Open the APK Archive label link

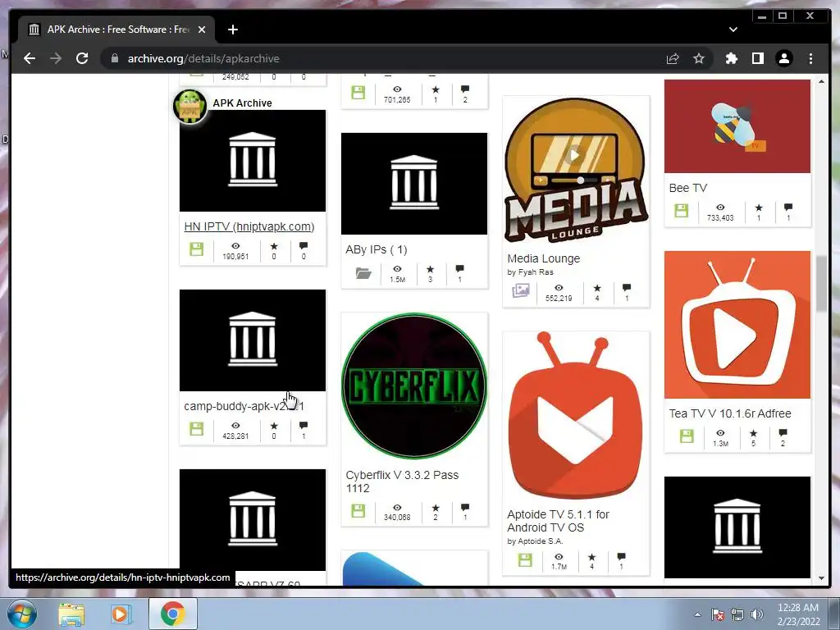(x=242, y=103)
